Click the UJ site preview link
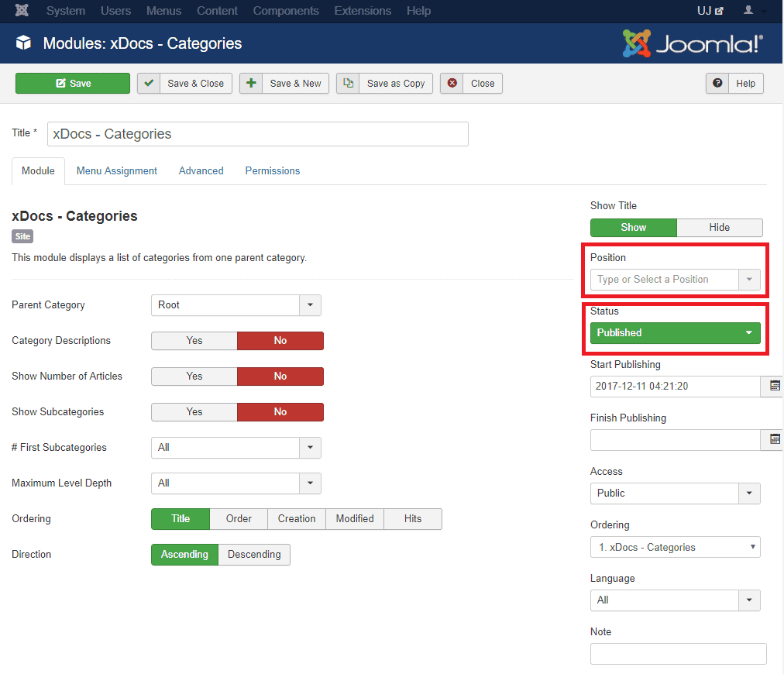 coord(710,11)
